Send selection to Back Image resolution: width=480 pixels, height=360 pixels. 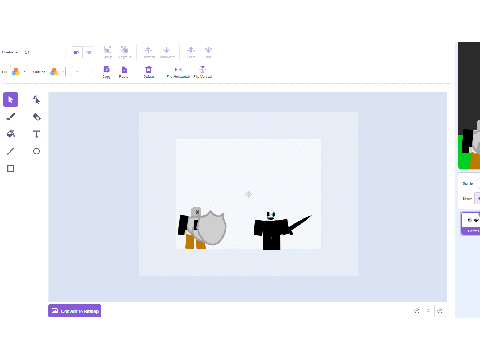pos(208,52)
